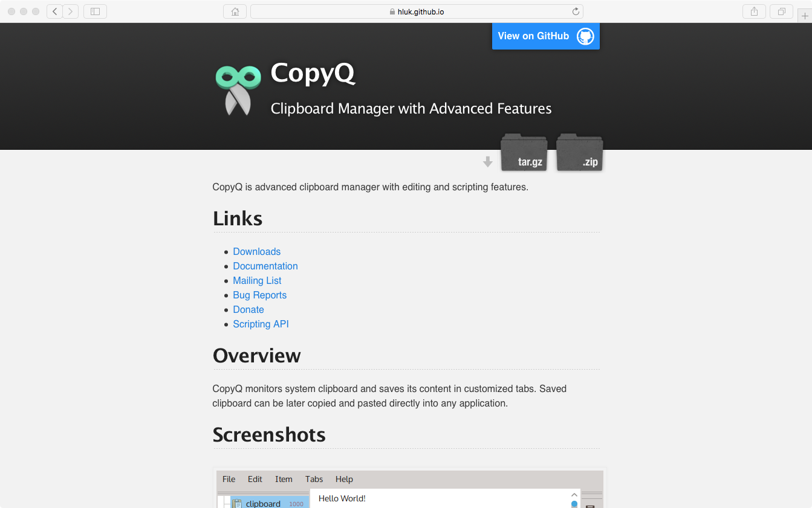The width and height of the screenshot is (812, 508).
Task: Open the Safari tab overview icon
Action: pos(781,11)
